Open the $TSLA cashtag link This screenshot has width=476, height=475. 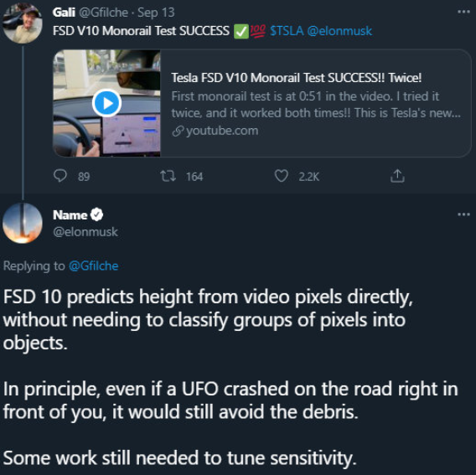point(287,31)
